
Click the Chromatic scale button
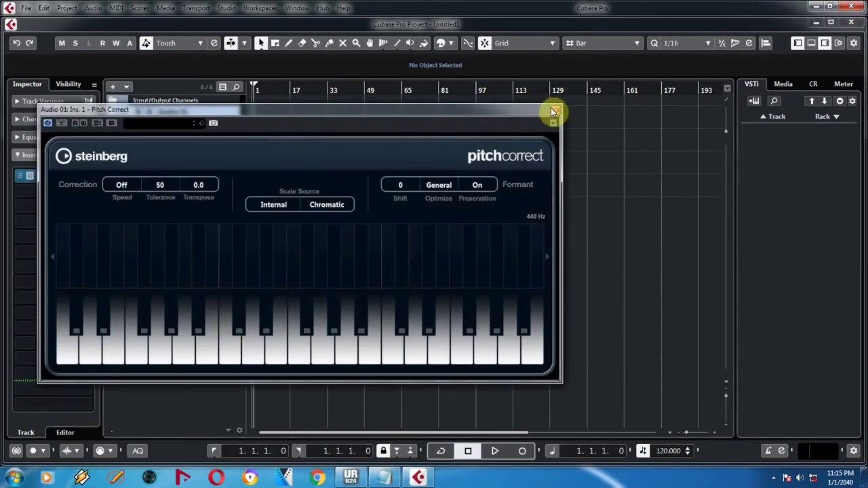tap(327, 205)
